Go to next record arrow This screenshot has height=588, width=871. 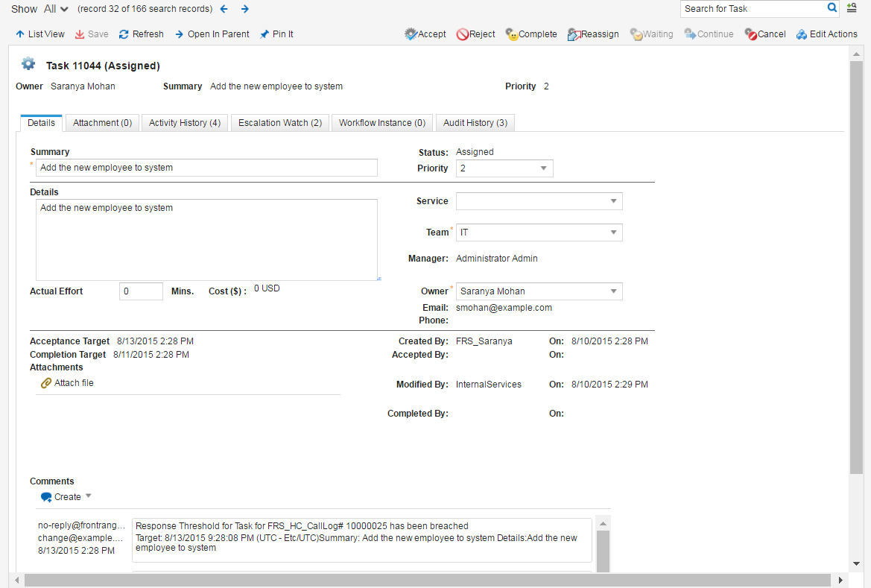tap(244, 9)
